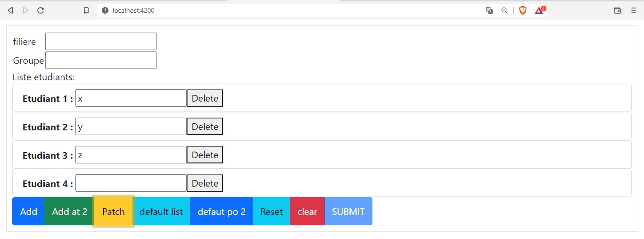Screen dimensions: 644x239
Task: Open the translate page icon
Action: (489, 10)
